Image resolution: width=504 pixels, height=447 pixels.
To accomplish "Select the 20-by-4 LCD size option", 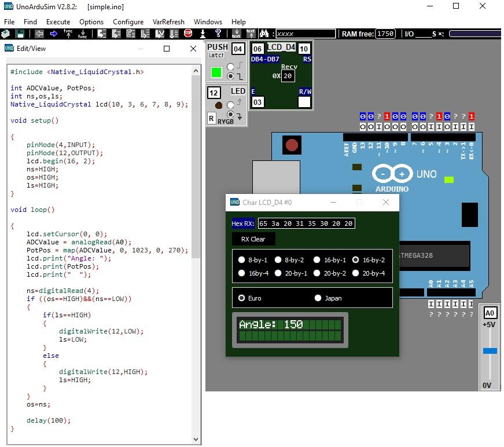I will click(355, 273).
